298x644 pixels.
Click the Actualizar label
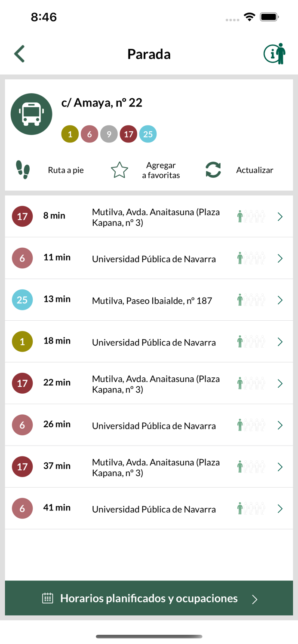(255, 170)
